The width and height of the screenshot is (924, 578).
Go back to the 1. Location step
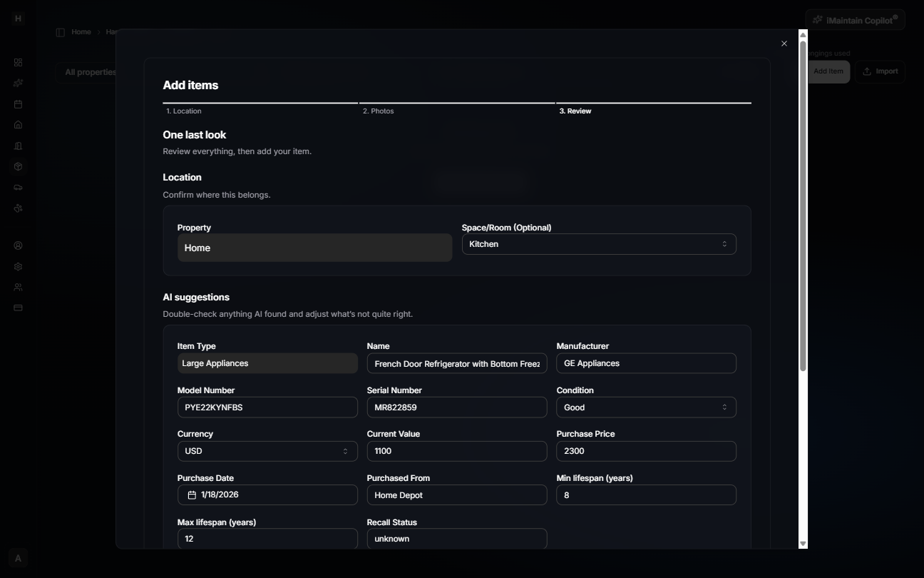(x=184, y=111)
